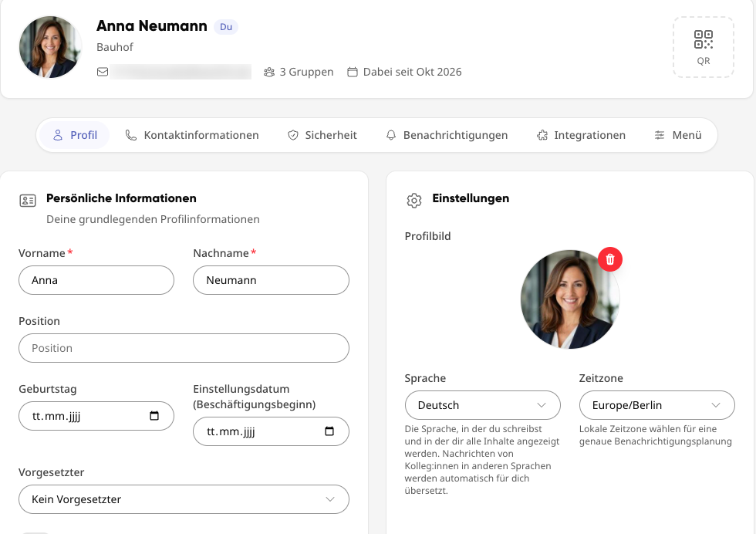Click the calendar icon beside Dabei seit
This screenshot has height=534, width=756.
point(353,72)
